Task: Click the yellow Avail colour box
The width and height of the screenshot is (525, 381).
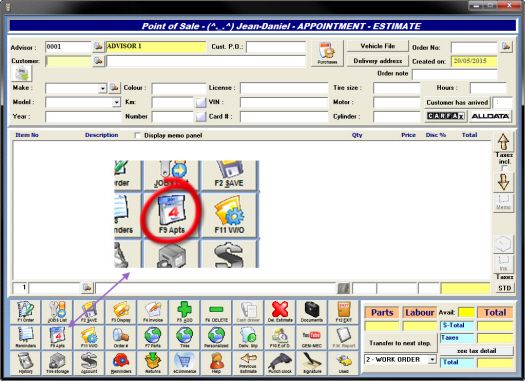Action: click(466, 312)
